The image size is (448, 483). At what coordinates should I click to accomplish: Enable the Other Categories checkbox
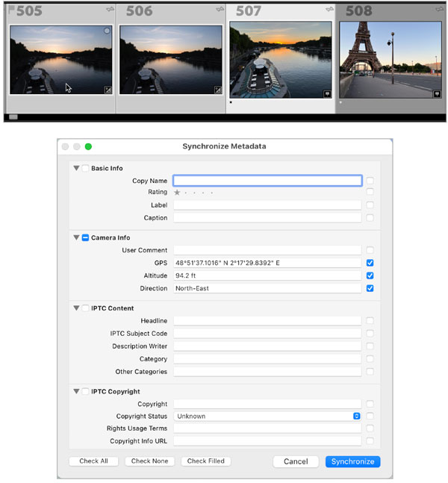370,372
